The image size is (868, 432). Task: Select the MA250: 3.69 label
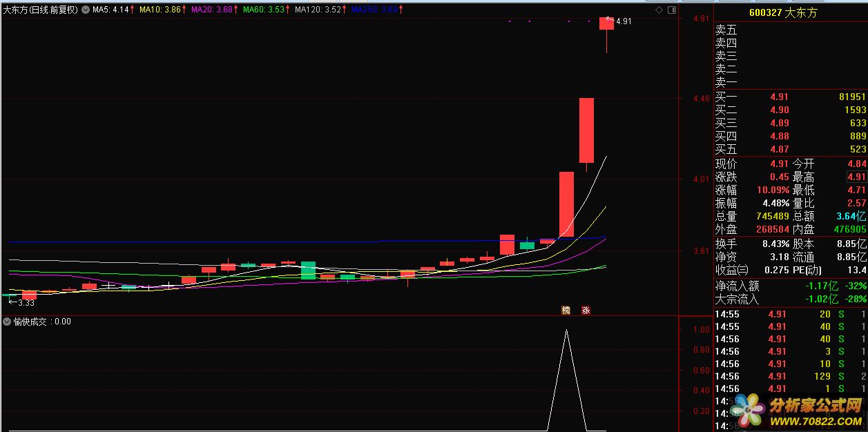coord(375,10)
